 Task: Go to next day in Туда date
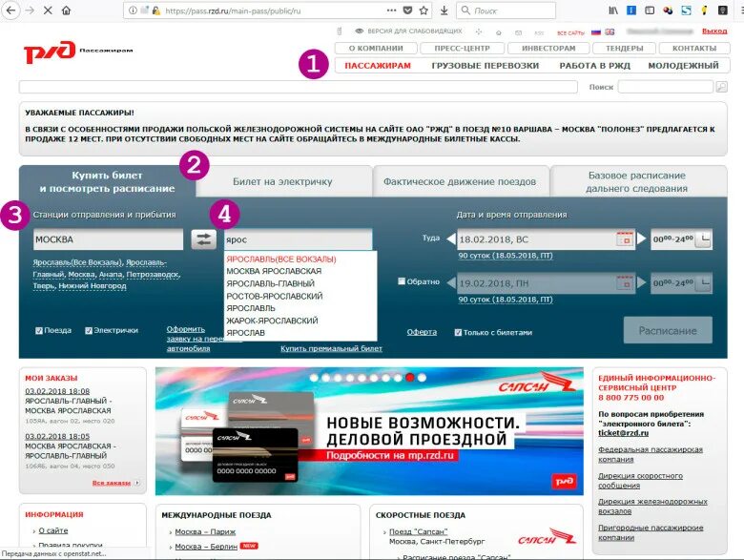[x=642, y=239]
